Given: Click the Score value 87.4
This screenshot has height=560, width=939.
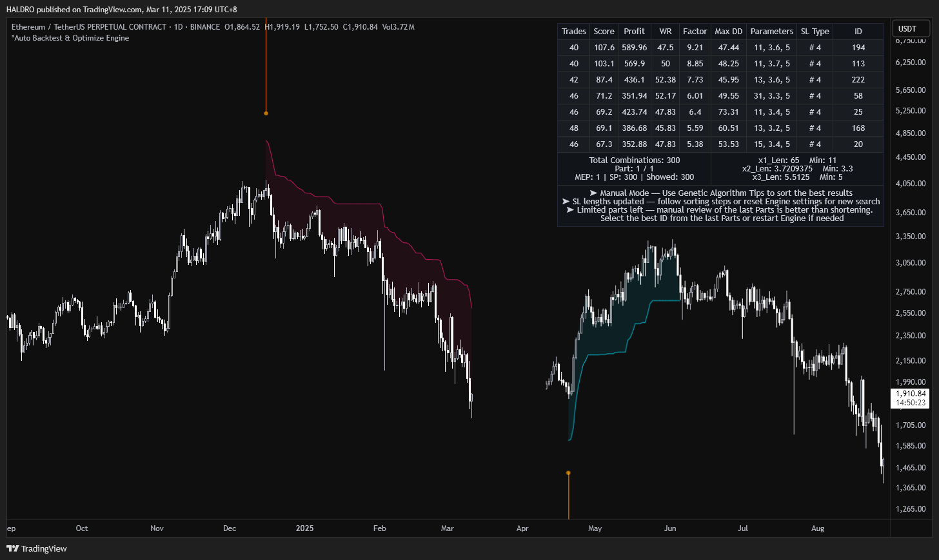Looking at the screenshot, I should (x=604, y=80).
